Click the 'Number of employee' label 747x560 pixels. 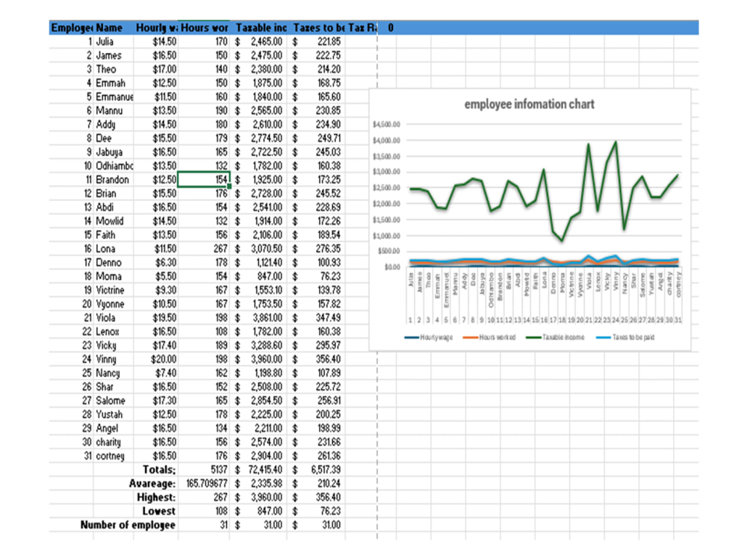coord(128,525)
